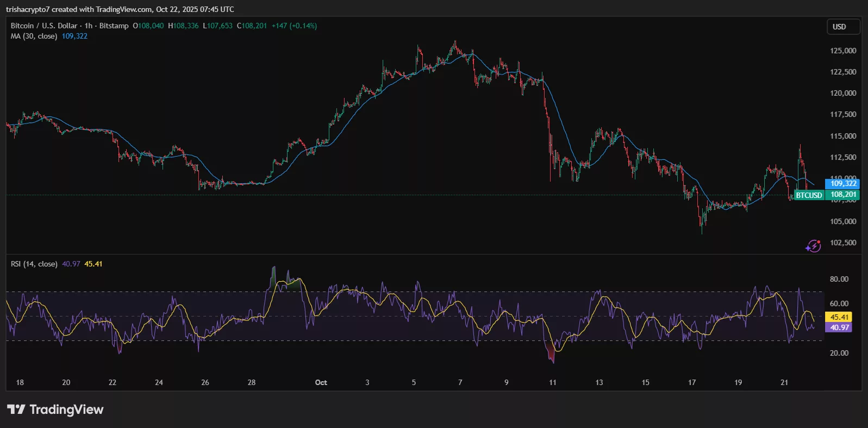The height and width of the screenshot is (428, 868).
Task: Click the purple 40.97 RSI axis tag
Action: 839,327
